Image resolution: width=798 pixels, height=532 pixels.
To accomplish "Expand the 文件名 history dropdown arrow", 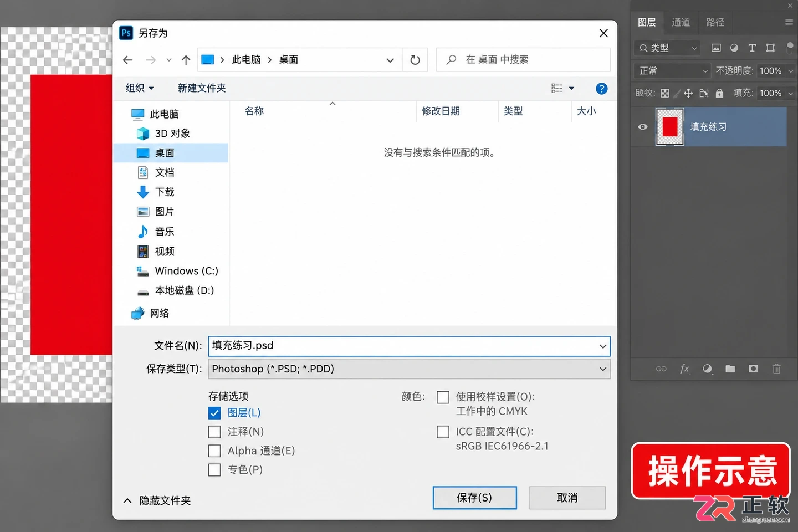I will click(x=603, y=346).
